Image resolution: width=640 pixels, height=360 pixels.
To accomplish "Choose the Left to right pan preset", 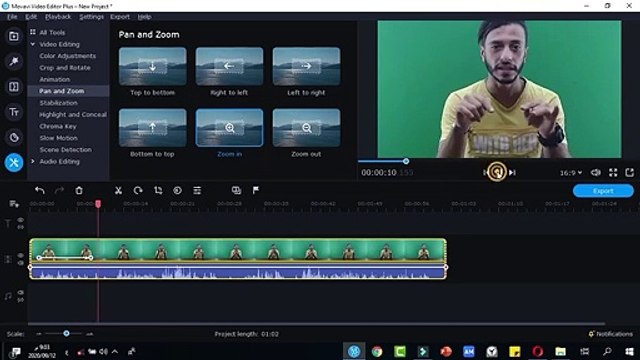I will click(x=306, y=66).
